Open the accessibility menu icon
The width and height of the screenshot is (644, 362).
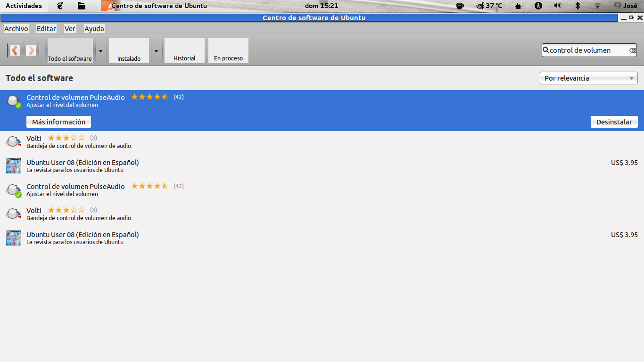click(x=538, y=6)
